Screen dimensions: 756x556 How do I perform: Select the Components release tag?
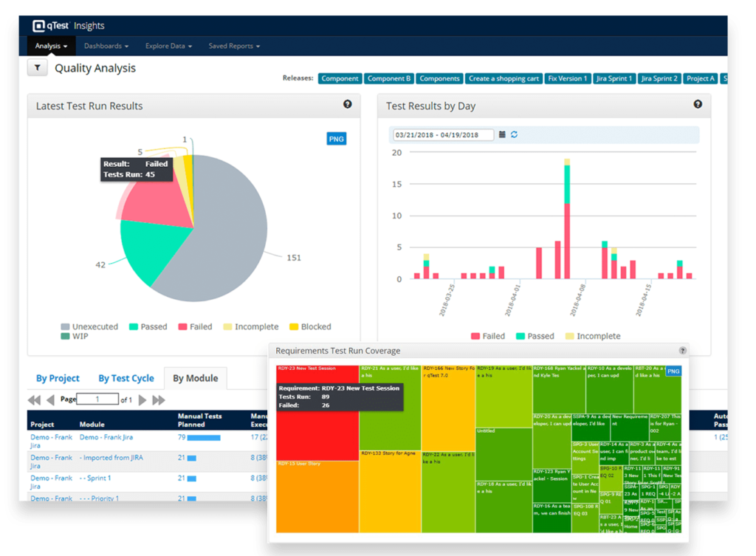(439, 78)
